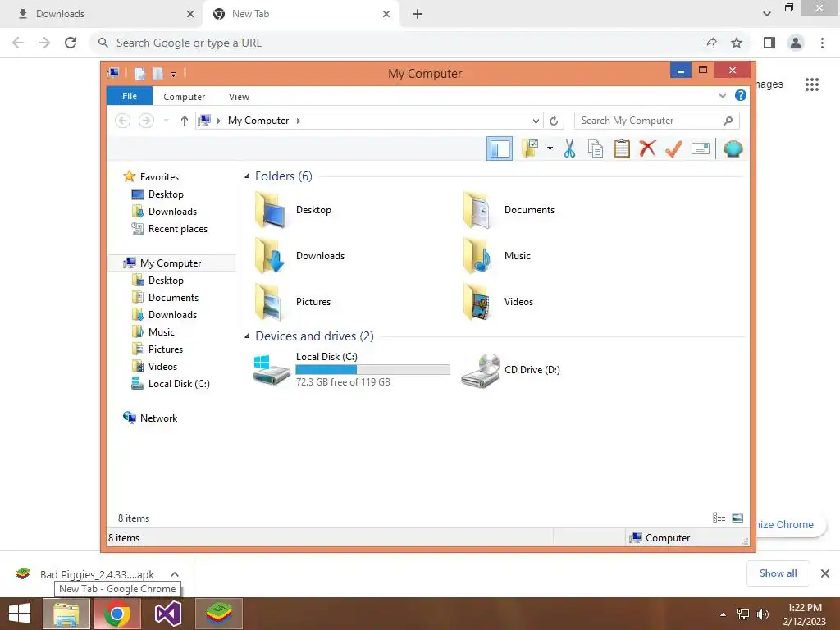
Task: Open dropdown arrow beside folder options icon
Action: click(x=550, y=148)
